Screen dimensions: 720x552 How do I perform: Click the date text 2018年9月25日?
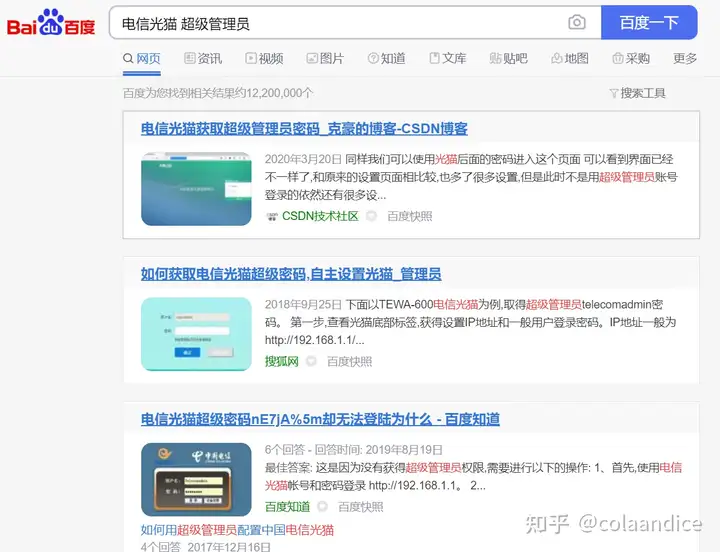[x=303, y=304]
